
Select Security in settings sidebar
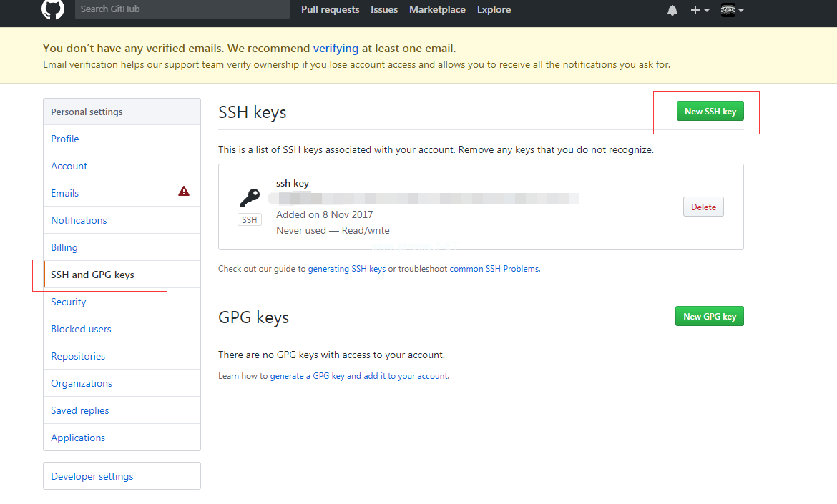[69, 302]
